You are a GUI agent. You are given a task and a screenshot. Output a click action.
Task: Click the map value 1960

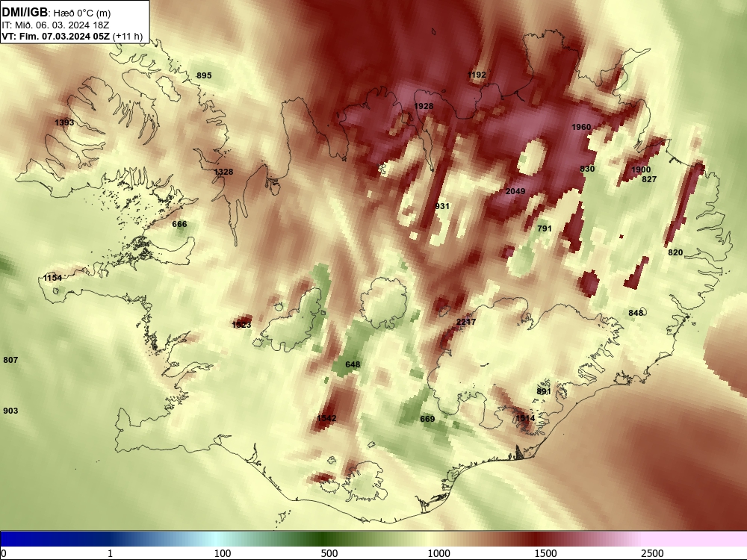click(581, 127)
